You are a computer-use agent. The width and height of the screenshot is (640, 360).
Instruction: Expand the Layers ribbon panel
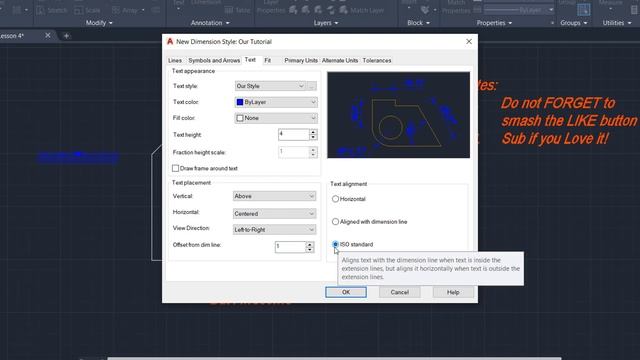[x=326, y=23]
